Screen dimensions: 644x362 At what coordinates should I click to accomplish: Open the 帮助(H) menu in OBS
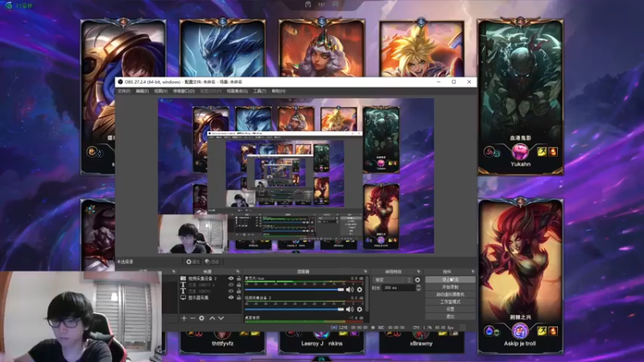(278, 91)
